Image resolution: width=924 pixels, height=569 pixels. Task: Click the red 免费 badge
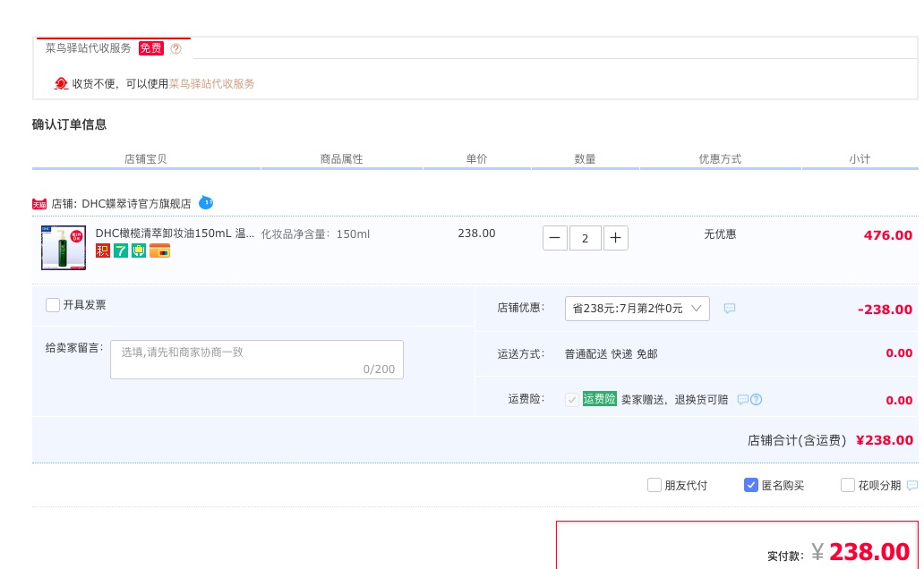pyautogui.click(x=150, y=48)
